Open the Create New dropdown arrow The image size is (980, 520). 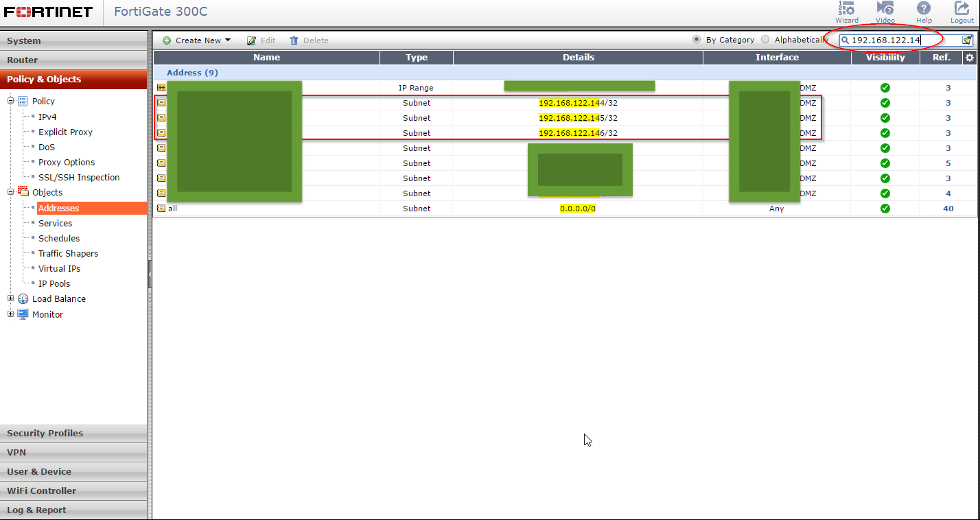pos(228,40)
